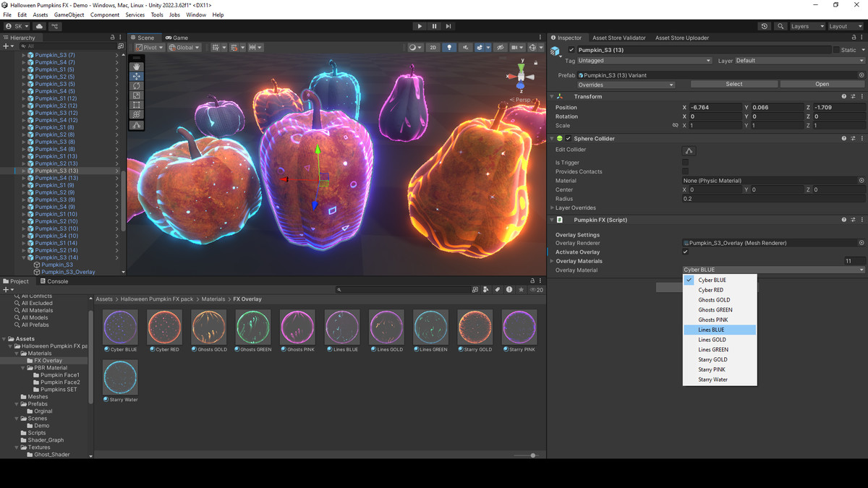The height and width of the screenshot is (488, 868).
Task: Toggle hidden objects visibility icon
Action: [x=500, y=48]
